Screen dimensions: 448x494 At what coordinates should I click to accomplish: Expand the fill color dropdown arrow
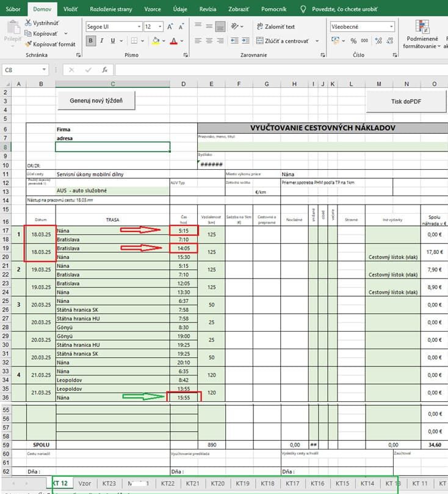(164, 41)
